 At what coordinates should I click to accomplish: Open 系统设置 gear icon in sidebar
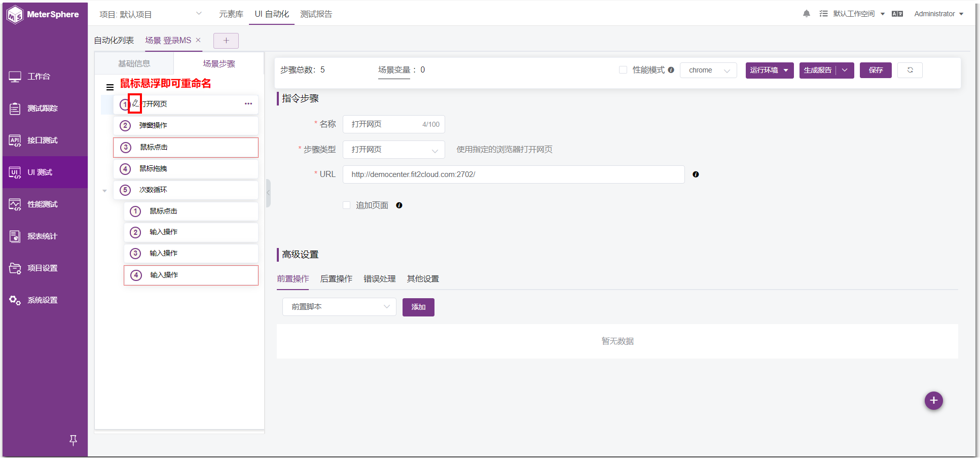15,300
